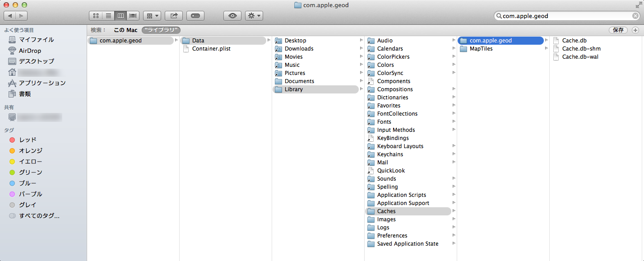Expand the MapTiles folder arrow
The width and height of the screenshot is (644, 261).
point(546,49)
